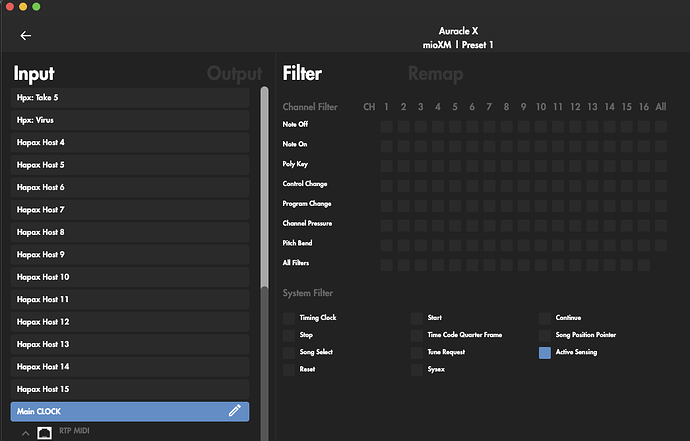Check the Song Position Pointer filter
This screenshot has height=441, width=690.
545,335
